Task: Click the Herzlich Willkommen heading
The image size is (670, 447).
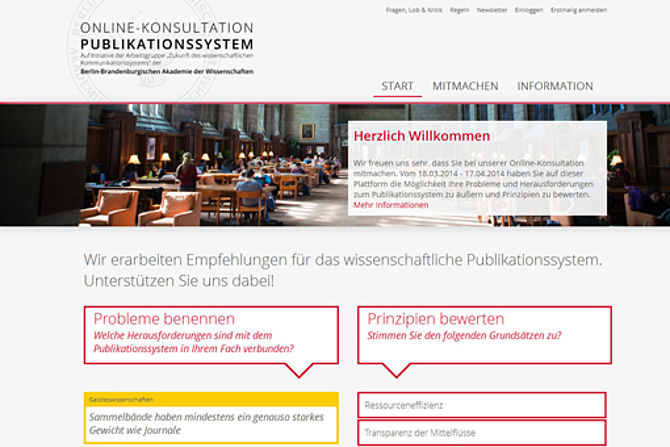Action: 422,137
